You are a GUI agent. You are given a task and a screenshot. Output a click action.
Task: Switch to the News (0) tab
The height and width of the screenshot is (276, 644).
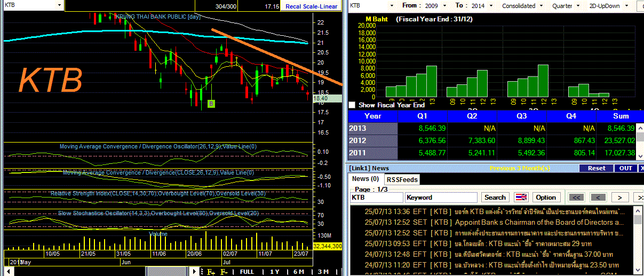pos(365,179)
